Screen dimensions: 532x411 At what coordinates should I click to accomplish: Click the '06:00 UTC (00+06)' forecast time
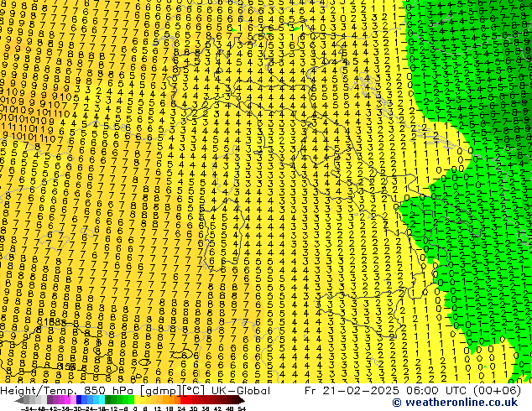click(x=462, y=391)
